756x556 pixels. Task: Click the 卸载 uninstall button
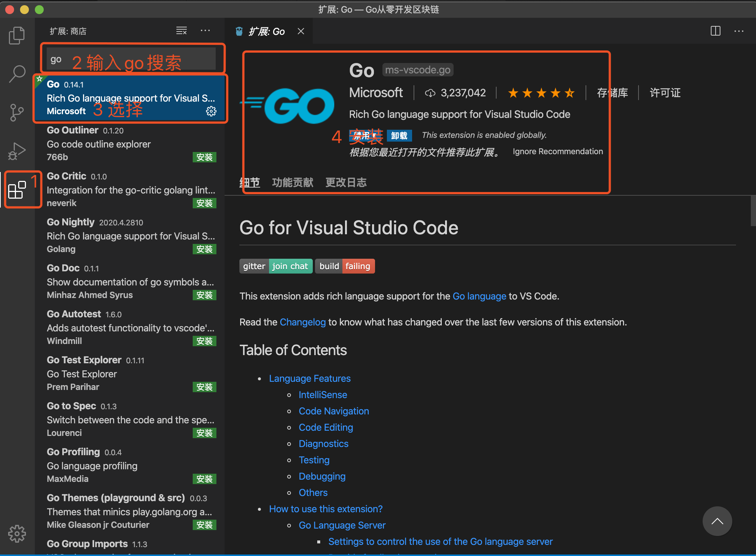(399, 136)
